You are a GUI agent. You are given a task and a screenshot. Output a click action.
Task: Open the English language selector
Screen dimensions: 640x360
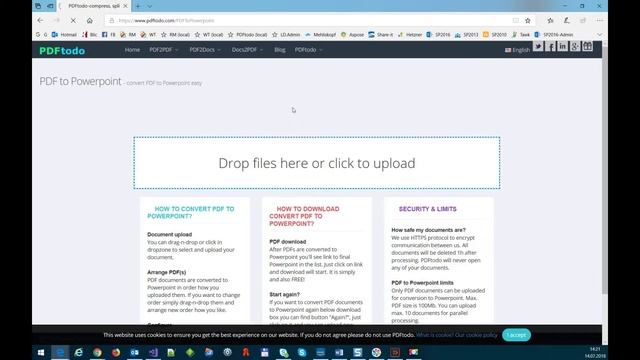tap(517, 50)
